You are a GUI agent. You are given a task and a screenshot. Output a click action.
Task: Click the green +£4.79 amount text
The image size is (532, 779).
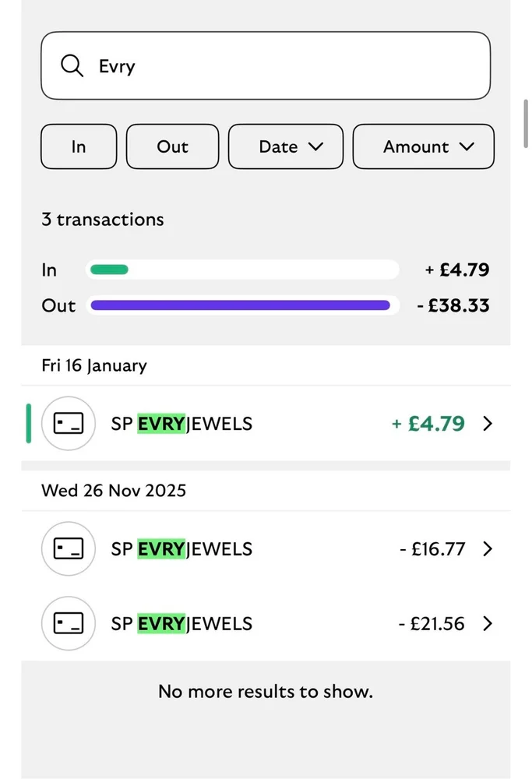(428, 423)
